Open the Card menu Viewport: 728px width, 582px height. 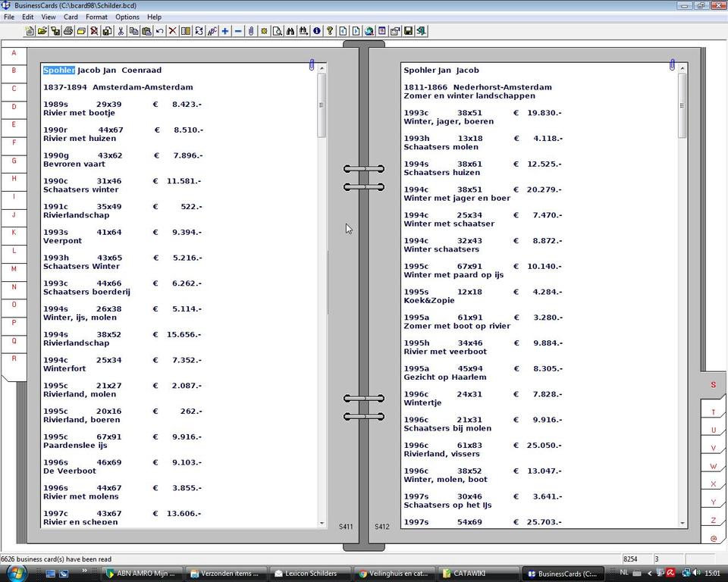(x=71, y=17)
